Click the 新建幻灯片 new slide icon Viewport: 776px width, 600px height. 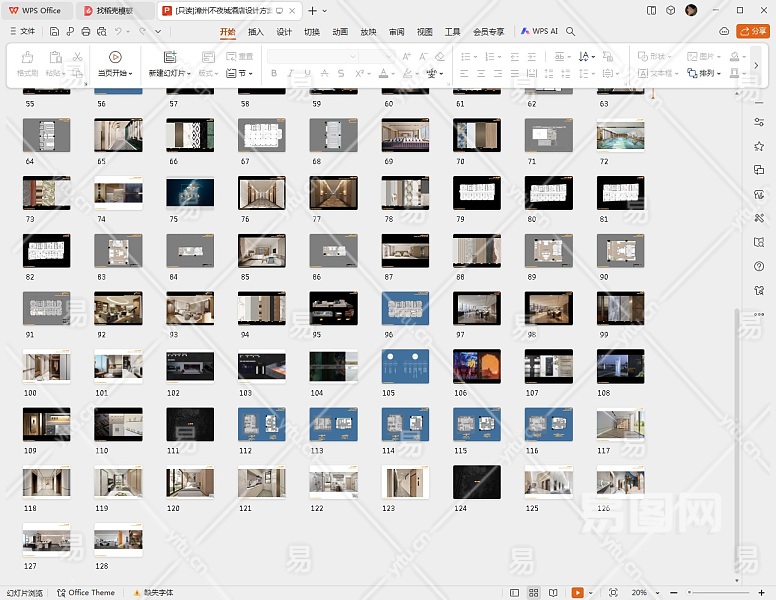pos(169,57)
